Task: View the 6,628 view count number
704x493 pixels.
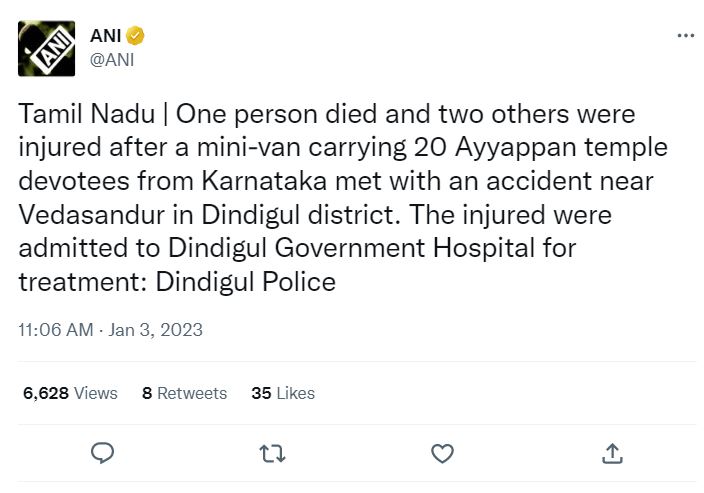Action: click(46, 393)
